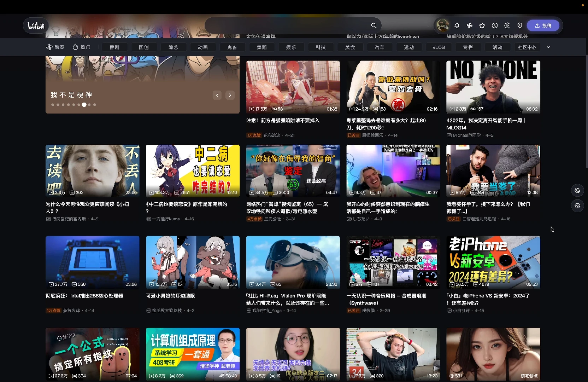This screenshot has width=588, height=382.
Task: Open title 可爱小男娘的耳边助眠
Action: point(170,296)
